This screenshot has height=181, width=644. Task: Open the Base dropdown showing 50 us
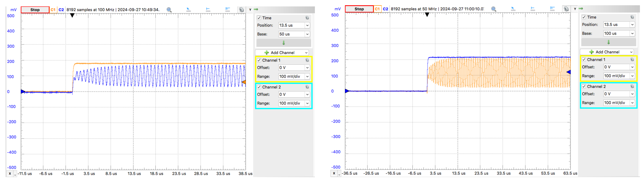coord(307,34)
